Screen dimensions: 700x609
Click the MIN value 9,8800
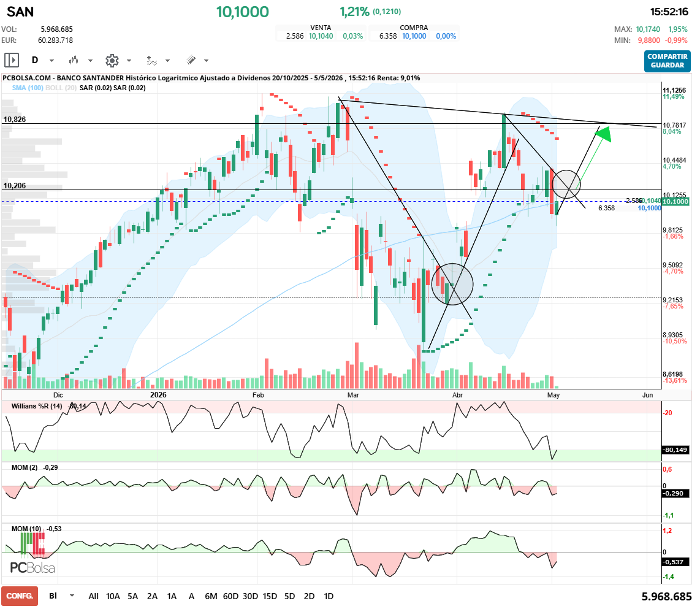[x=649, y=40]
